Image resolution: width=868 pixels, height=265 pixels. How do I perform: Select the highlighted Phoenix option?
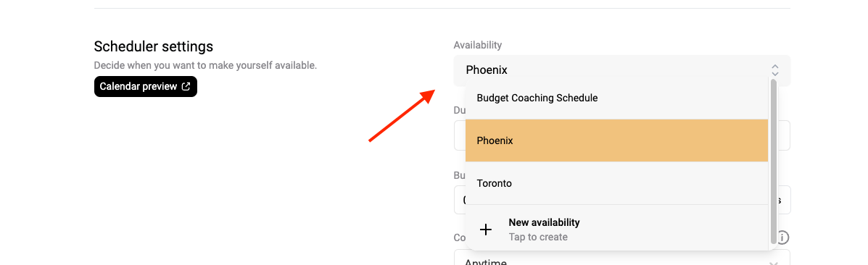pos(616,140)
